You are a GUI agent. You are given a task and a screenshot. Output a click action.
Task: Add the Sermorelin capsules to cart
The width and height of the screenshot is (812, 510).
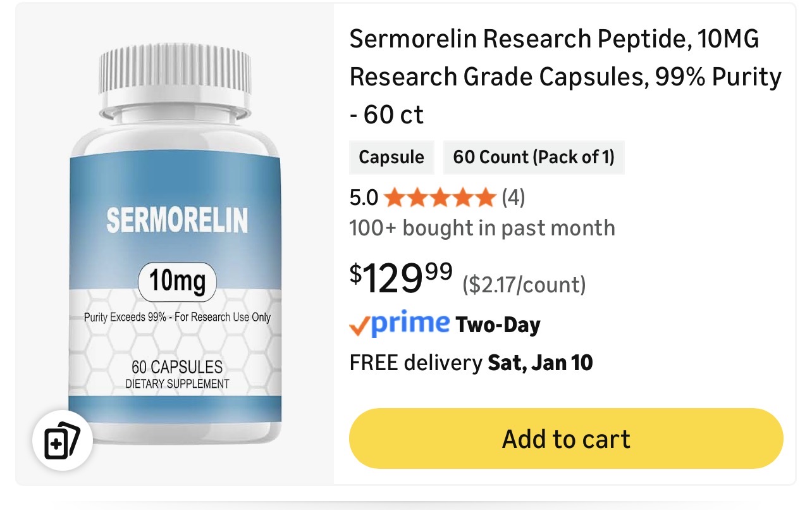pyautogui.click(x=566, y=438)
